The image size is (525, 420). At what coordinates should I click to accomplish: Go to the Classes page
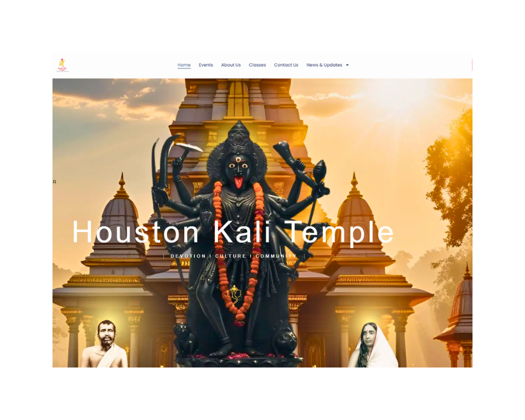click(257, 65)
